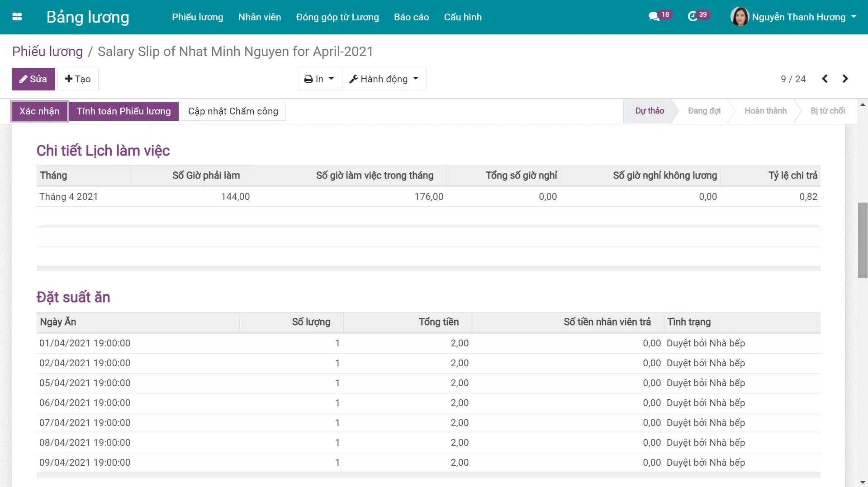Open the Báo cáo menu
Image resolution: width=868 pixels, height=487 pixels.
click(x=411, y=17)
